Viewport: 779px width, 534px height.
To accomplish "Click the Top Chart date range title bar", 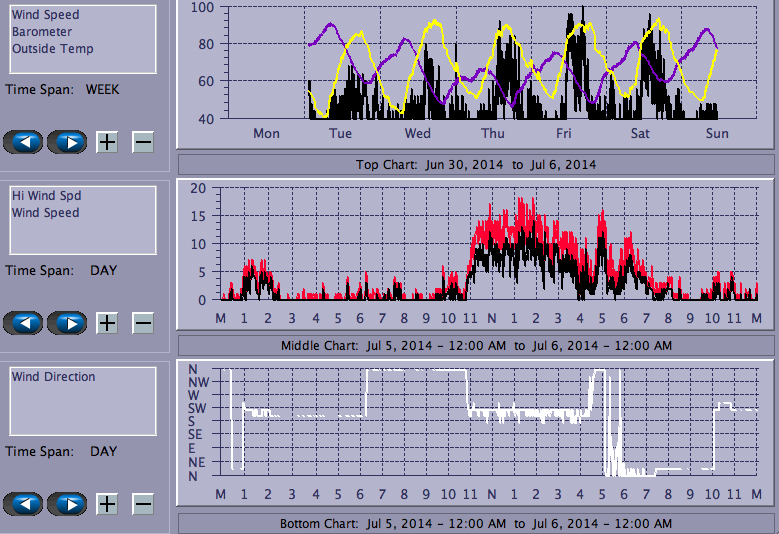I will (475, 164).
